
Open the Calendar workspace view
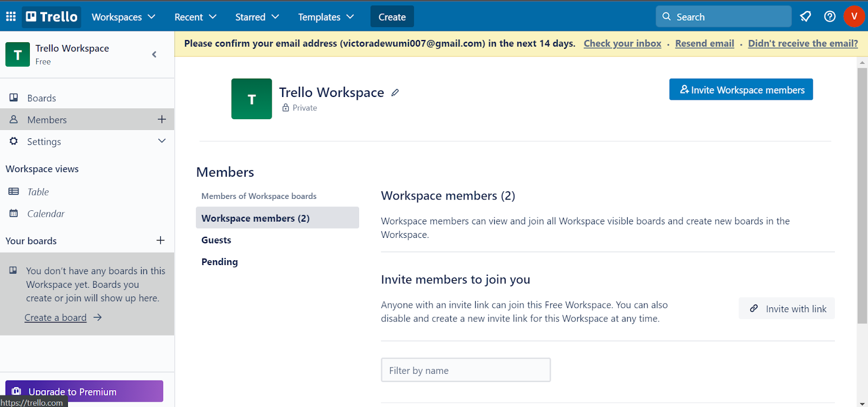[x=87, y=214]
